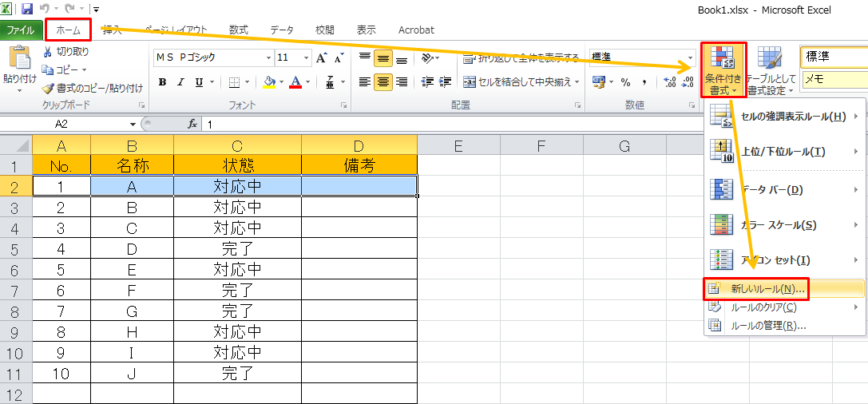Image resolution: width=868 pixels, height=404 pixels.
Task: Apply percent style (%)
Action: click(626, 82)
